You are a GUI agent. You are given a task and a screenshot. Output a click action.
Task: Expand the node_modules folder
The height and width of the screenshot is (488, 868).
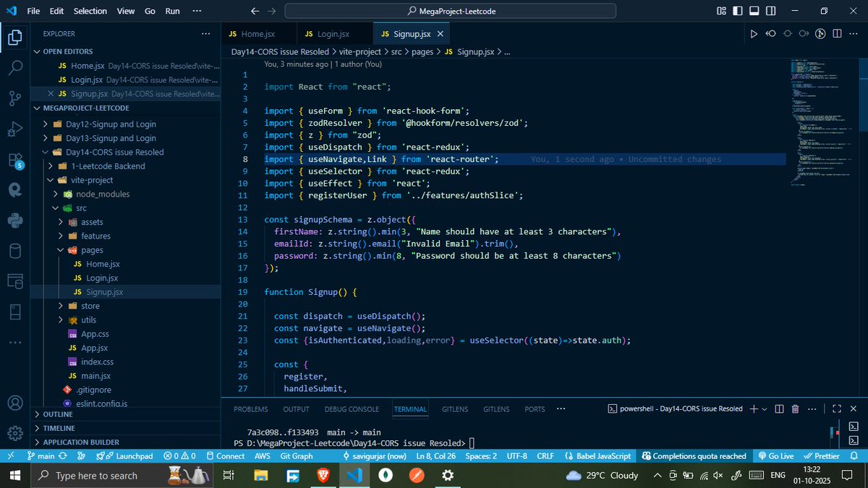(103, 194)
